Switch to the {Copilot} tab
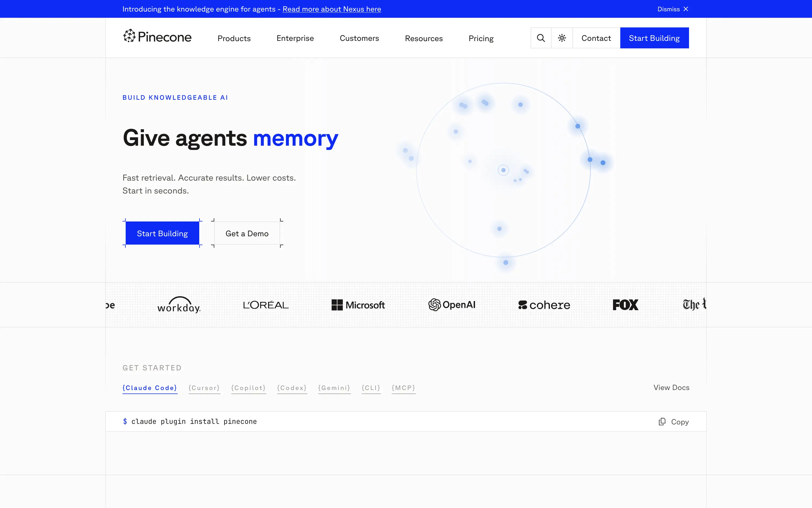The width and height of the screenshot is (812, 508). coord(249,388)
